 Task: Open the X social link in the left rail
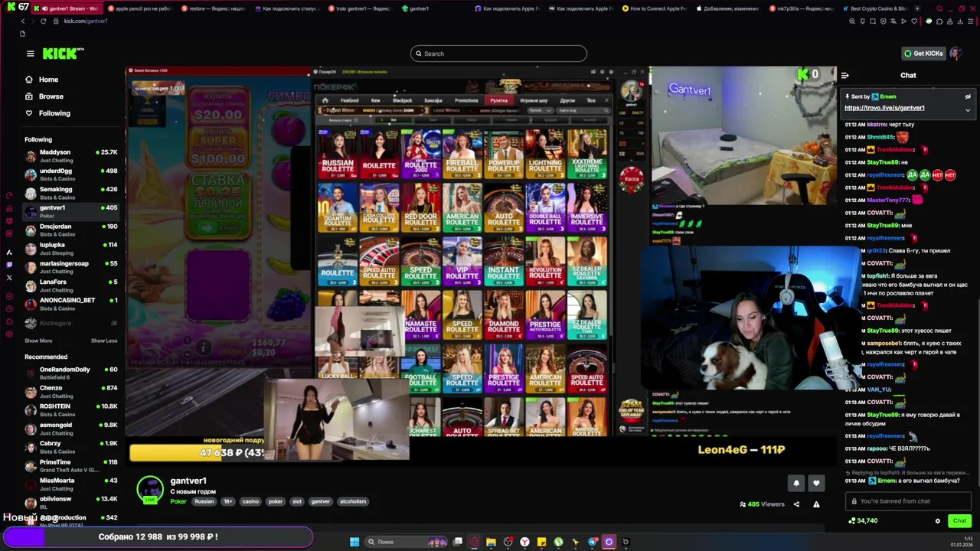tap(9, 278)
